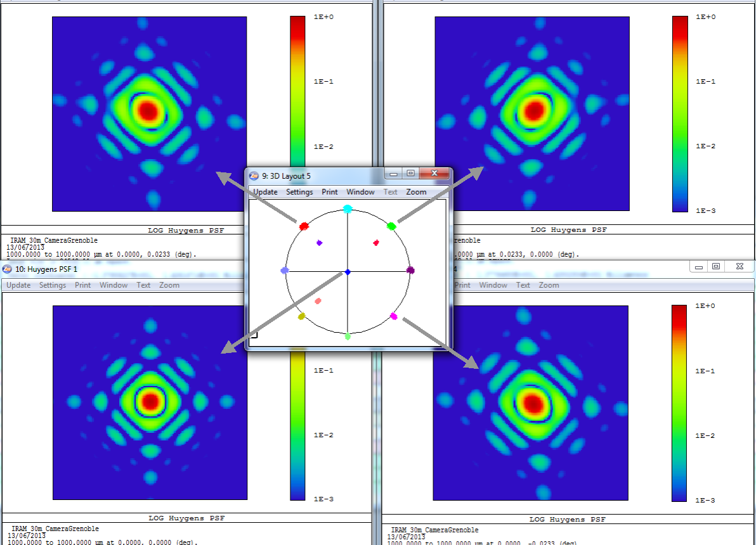Close the 3D Layout 5 window
756x545 pixels.
click(x=434, y=174)
